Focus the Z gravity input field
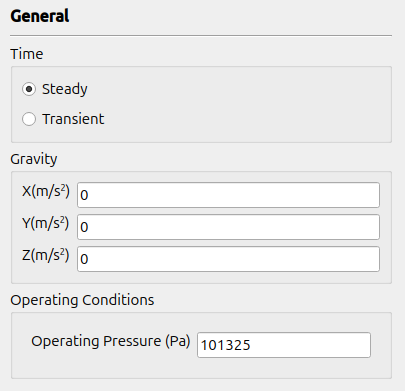The image size is (405, 391). [x=228, y=259]
